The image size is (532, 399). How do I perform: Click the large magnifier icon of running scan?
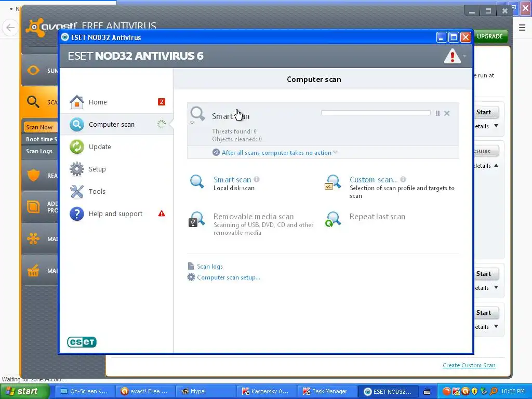(197, 113)
